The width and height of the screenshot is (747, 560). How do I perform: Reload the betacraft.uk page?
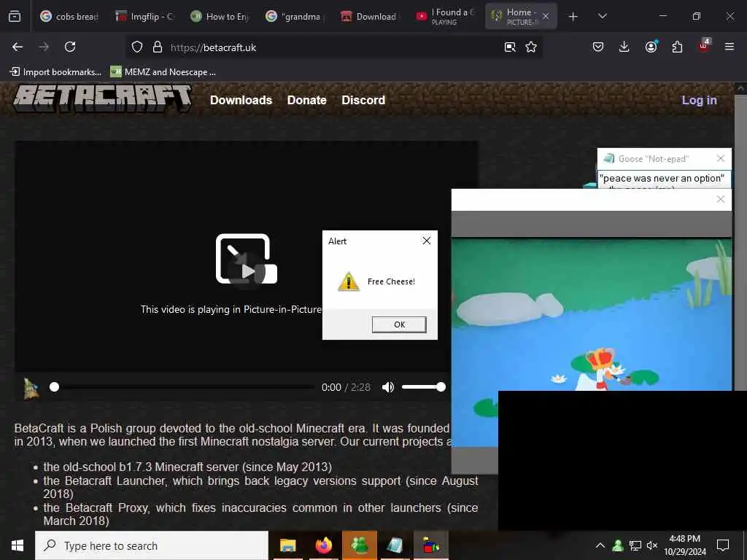pos(70,47)
